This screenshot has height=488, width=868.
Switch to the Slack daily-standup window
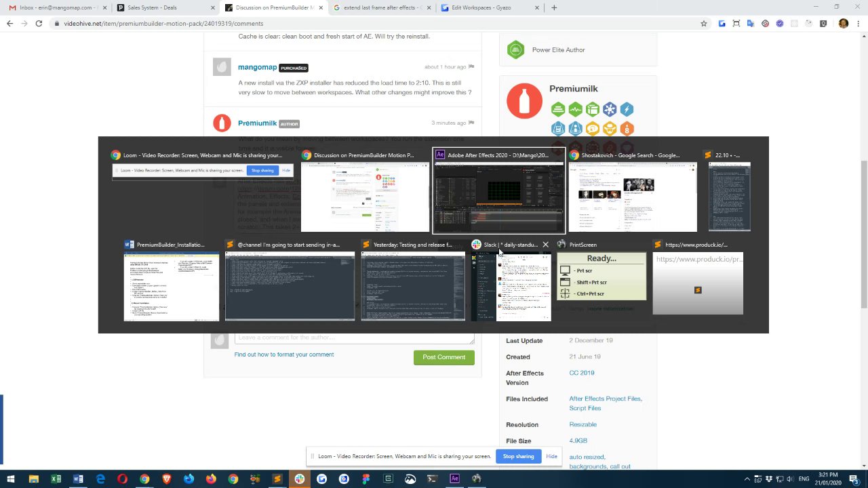pyautogui.click(x=511, y=281)
